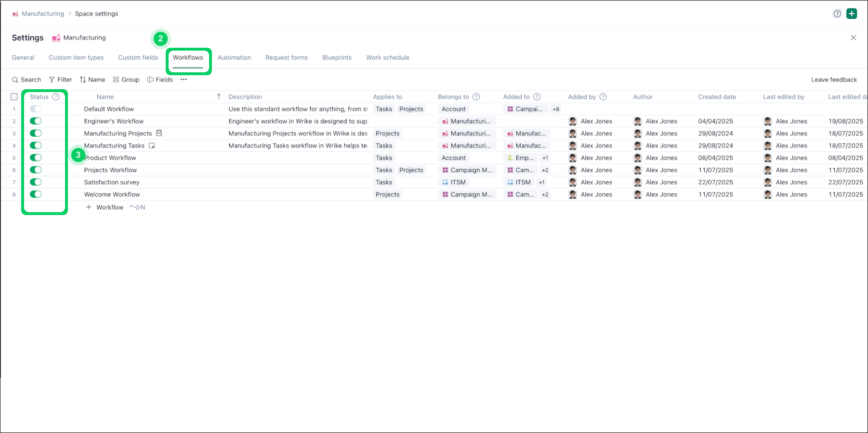Click the plus icon to add Workflow
868x433 pixels.
click(89, 207)
